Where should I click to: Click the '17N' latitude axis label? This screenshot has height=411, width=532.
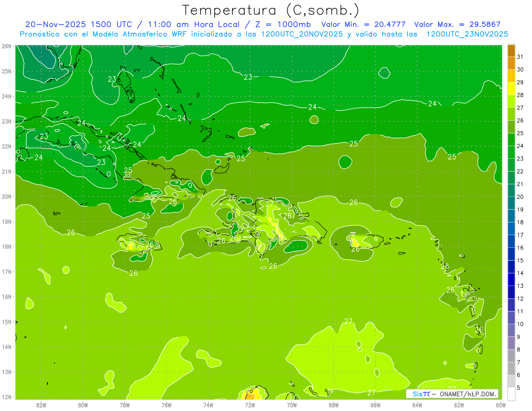click(x=7, y=272)
